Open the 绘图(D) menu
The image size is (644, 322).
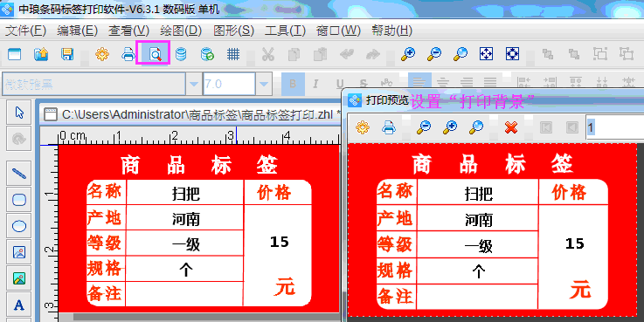[181, 31]
